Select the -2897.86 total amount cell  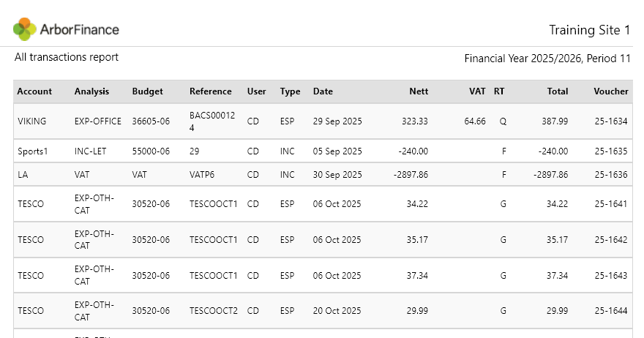pyautogui.click(x=550, y=175)
